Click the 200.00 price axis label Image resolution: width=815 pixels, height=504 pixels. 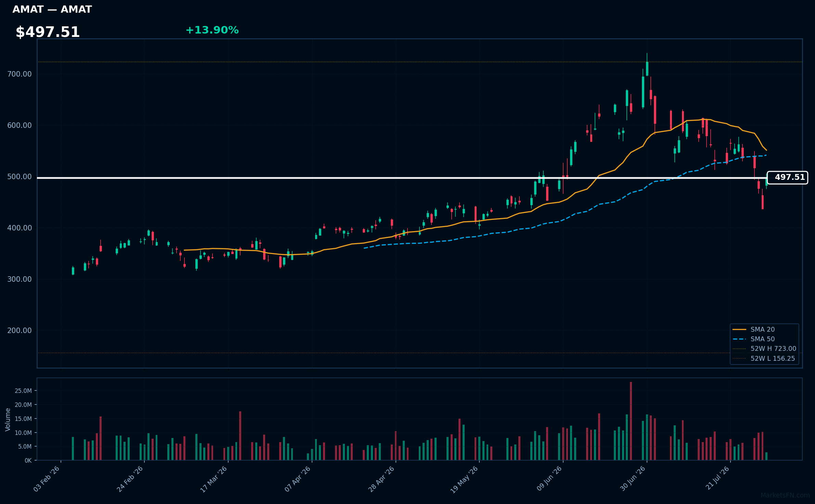coord(20,330)
